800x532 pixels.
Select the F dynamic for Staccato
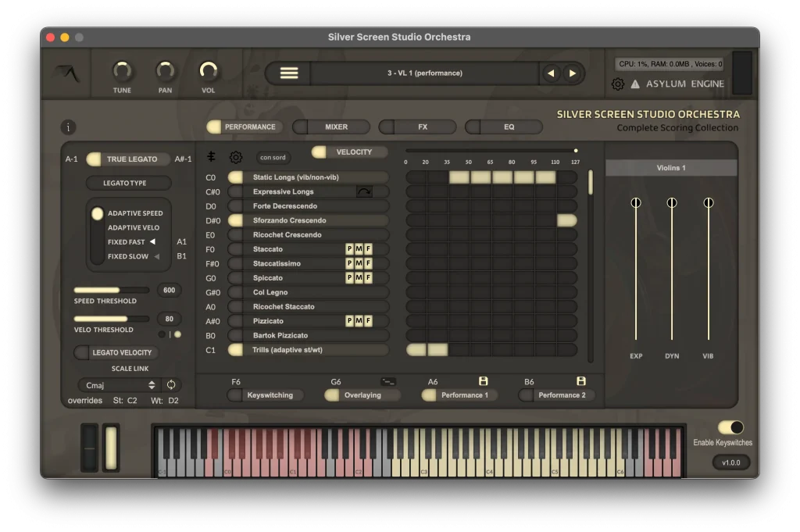point(368,249)
